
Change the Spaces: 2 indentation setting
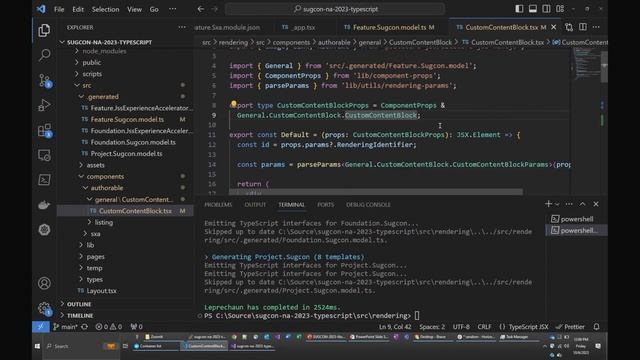click(432, 327)
